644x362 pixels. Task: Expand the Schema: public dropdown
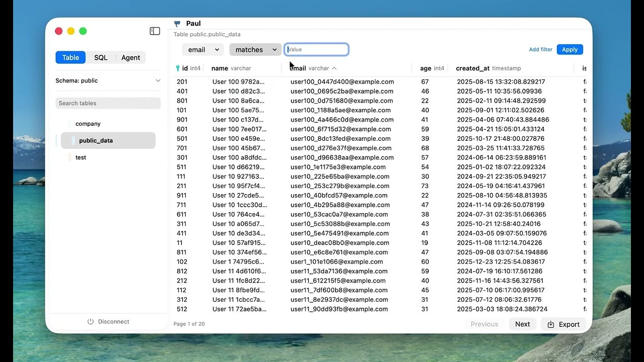click(108, 80)
